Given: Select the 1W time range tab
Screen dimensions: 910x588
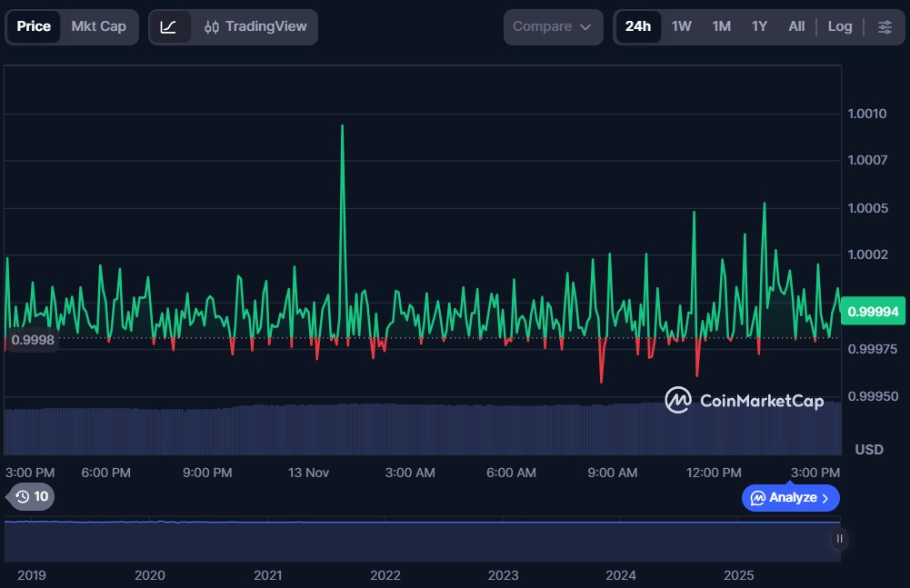Looking at the screenshot, I should pos(681,27).
